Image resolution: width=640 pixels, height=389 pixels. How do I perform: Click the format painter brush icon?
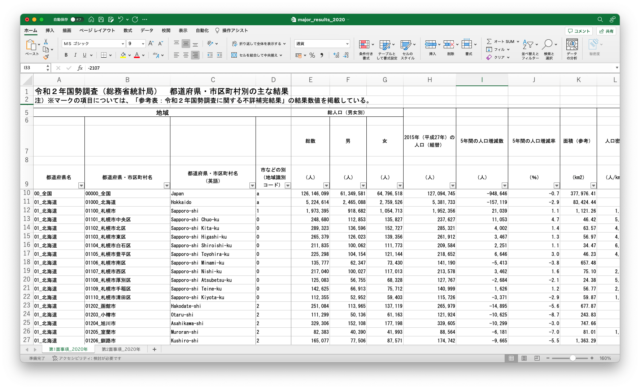(x=46, y=57)
